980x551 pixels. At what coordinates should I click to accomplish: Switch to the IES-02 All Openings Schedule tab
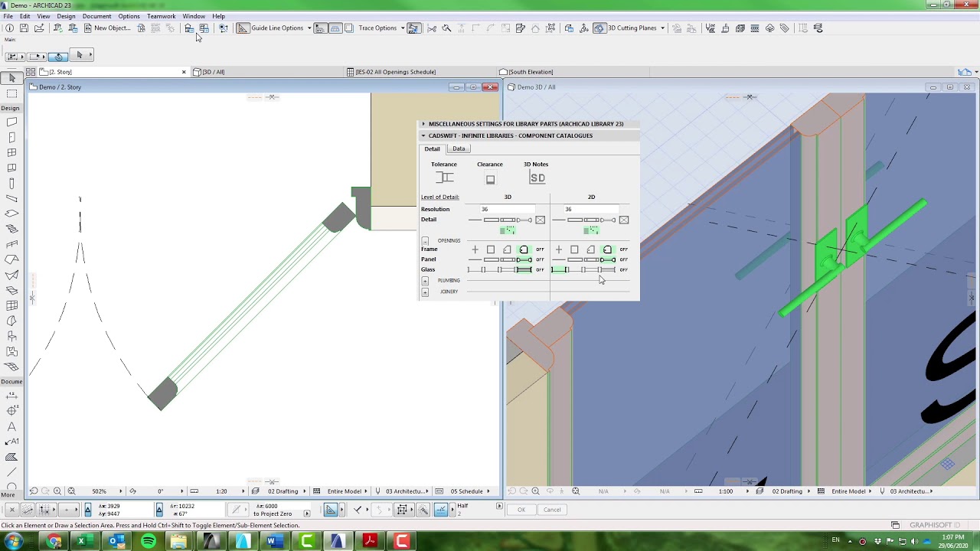tap(422, 72)
